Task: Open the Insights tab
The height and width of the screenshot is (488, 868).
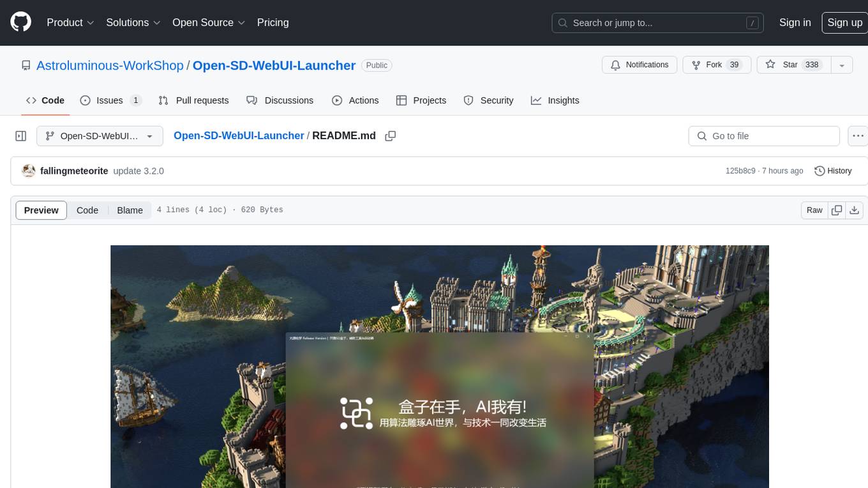Action: point(555,100)
